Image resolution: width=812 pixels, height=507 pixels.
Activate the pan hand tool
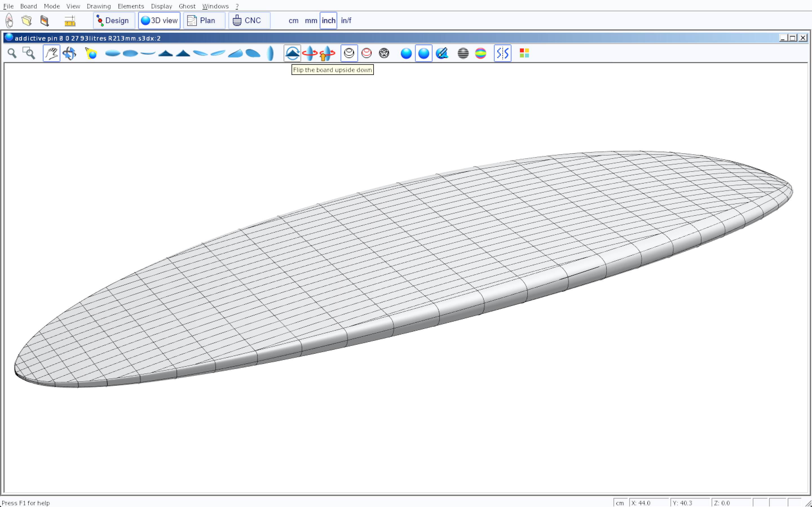pyautogui.click(x=51, y=53)
